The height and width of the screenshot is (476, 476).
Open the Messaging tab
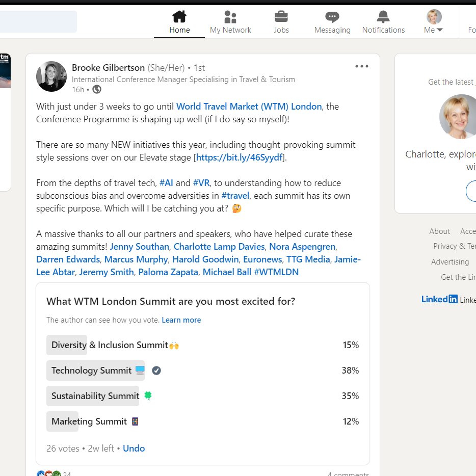(x=332, y=22)
